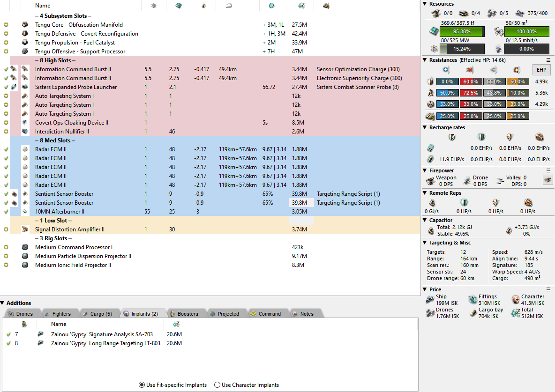Click the Tengu Core Obfuscation Manifold module icon
Screen dimensions: 555x392
25,25
